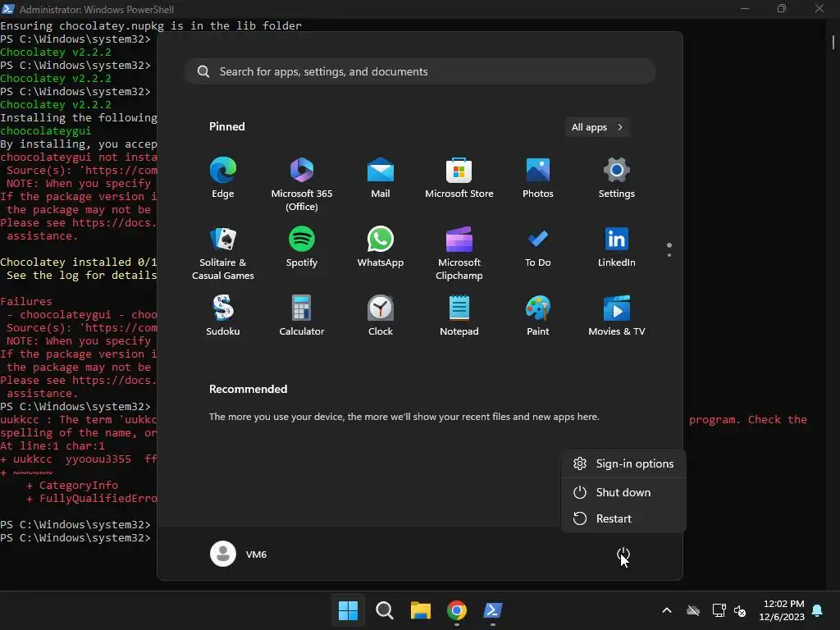Image resolution: width=840 pixels, height=630 pixels.
Task: Click the muted volume tray icon
Action: point(740,610)
